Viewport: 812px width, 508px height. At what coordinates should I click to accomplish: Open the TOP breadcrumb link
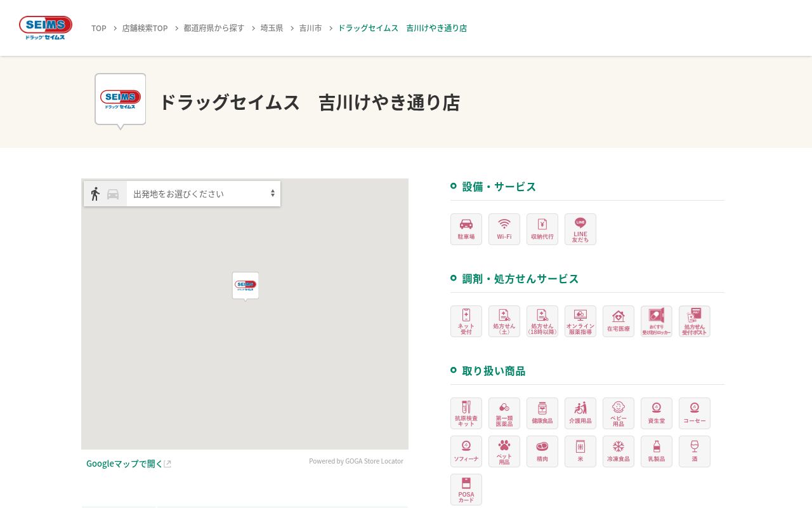tap(99, 28)
